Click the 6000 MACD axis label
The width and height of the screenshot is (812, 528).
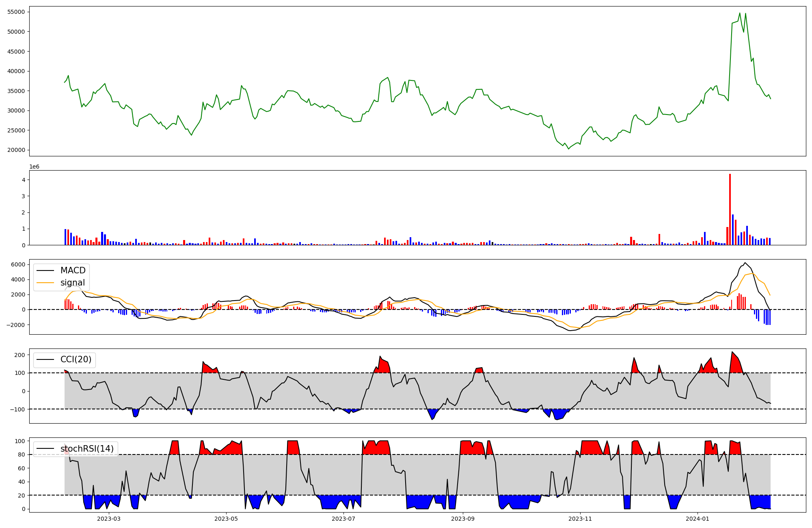point(18,264)
